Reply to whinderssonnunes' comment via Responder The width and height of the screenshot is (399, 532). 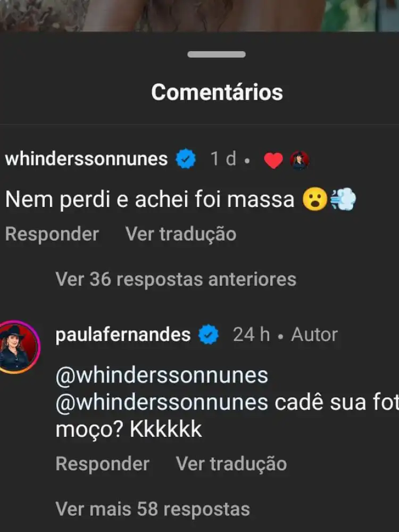click(x=52, y=234)
